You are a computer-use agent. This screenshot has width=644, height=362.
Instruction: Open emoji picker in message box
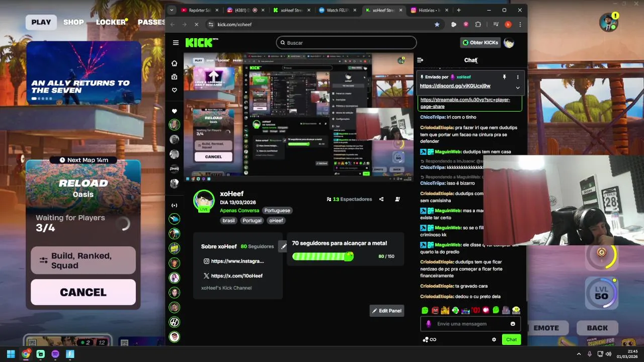[513, 324]
